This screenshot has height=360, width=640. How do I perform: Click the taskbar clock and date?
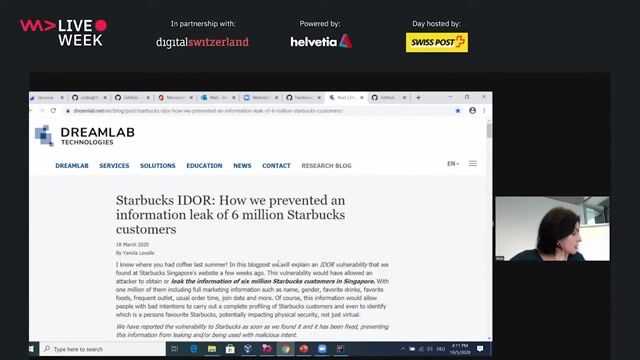[460, 349]
